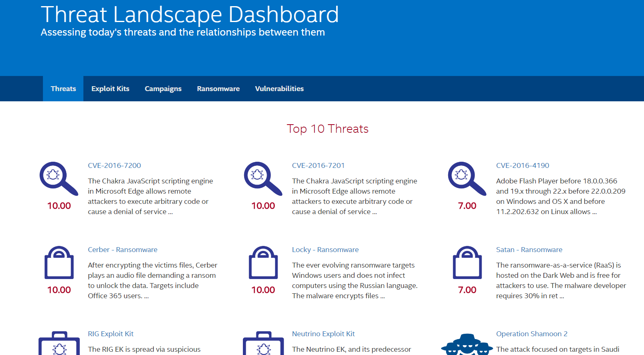Open the Campaigns tab
Viewport: 644px width, 355px height.
(163, 89)
